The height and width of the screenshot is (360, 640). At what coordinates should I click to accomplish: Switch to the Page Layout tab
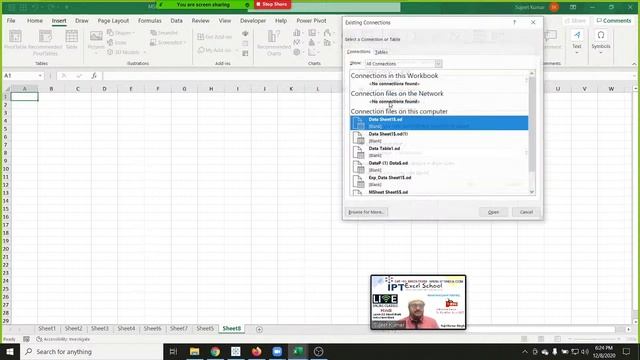pos(113,20)
